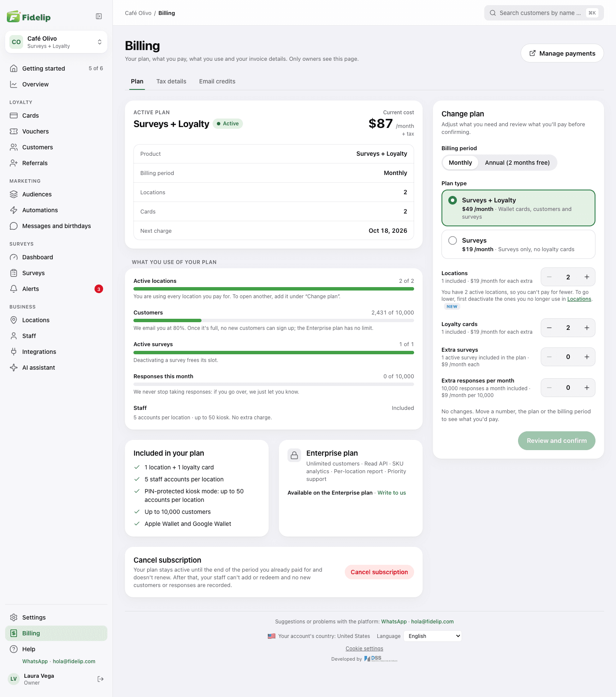This screenshot has width=616, height=697.
Task: Click the Surveys clipboard icon
Action: pos(14,273)
